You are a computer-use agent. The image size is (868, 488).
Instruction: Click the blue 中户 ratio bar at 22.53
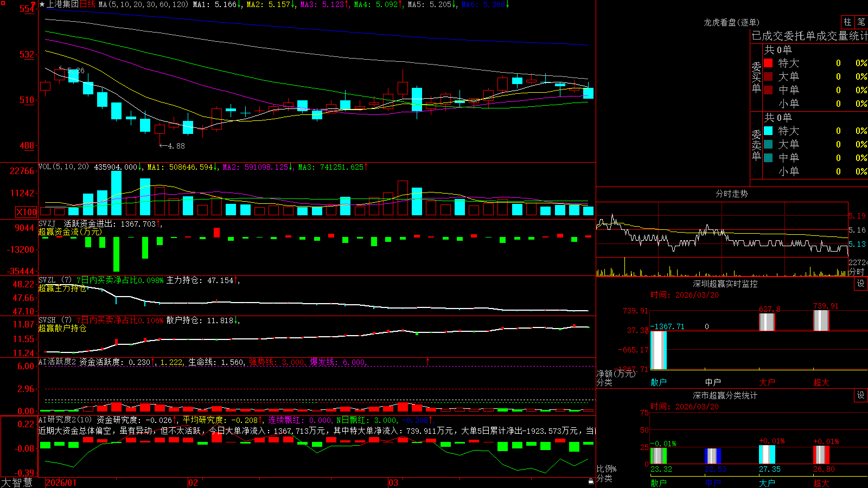[x=713, y=456]
